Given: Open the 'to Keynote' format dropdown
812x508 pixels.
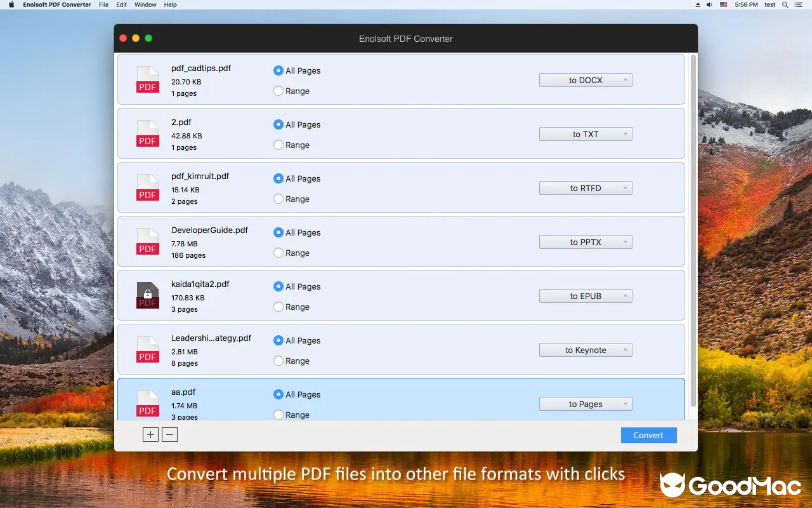Looking at the screenshot, I should [x=585, y=349].
